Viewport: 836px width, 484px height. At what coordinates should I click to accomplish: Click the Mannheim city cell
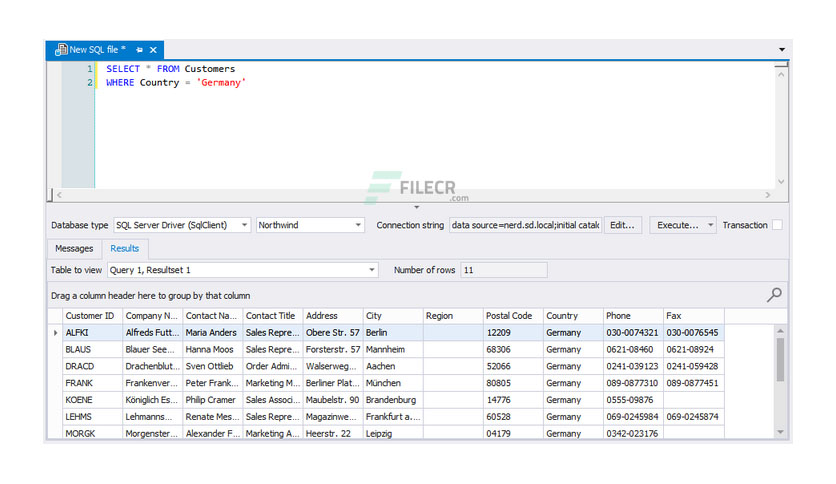(393, 350)
